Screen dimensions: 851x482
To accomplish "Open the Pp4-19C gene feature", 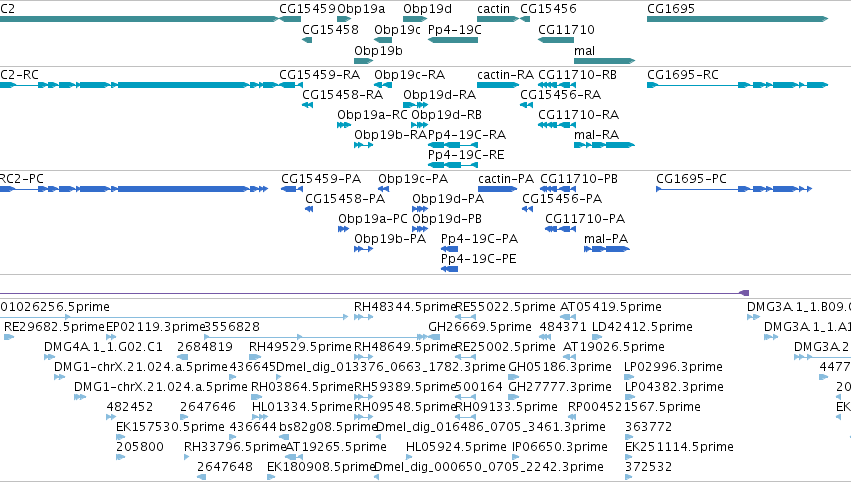I will click(453, 40).
